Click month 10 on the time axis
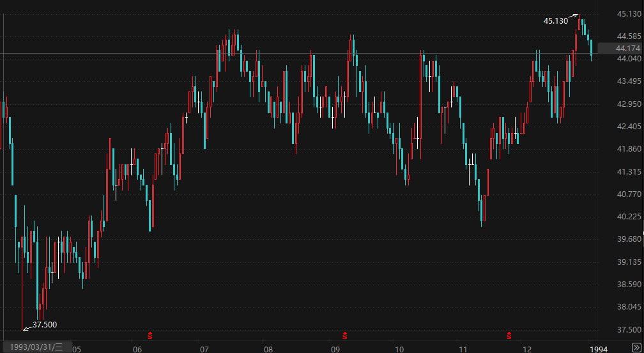The height and width of the screenshot is (353, 644). pos(399,349)
